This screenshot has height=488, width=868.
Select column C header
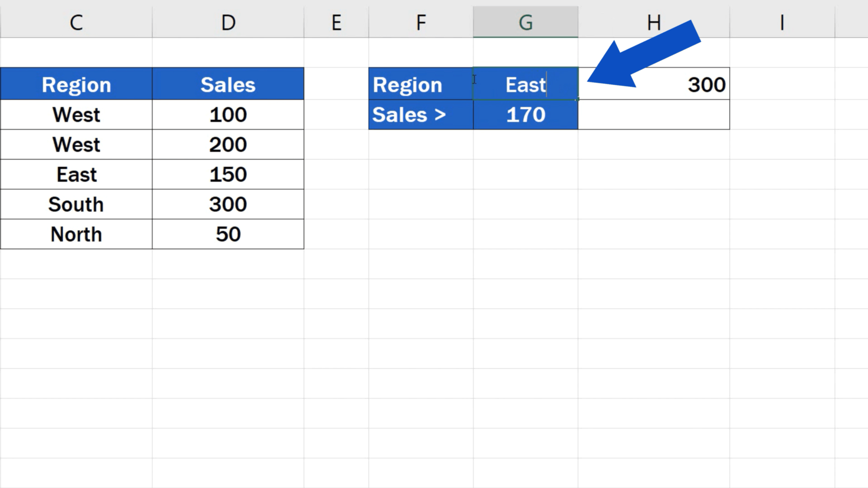76,22
